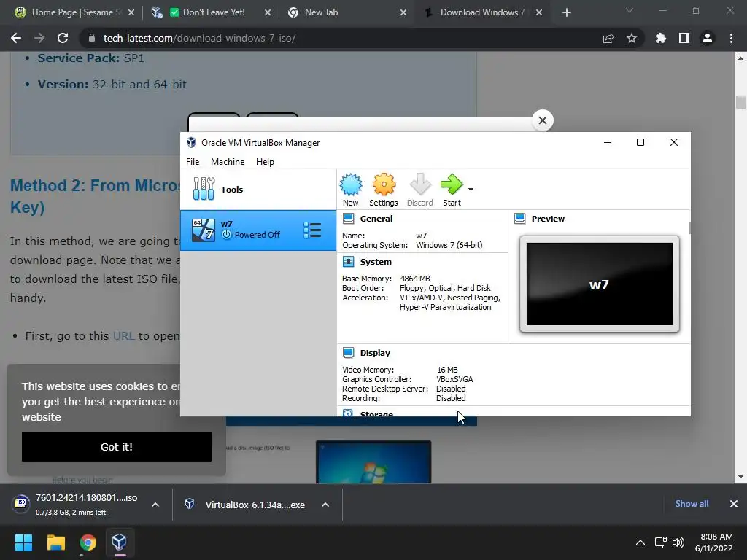
Task: Click the share page icon in address bar
Action: click(x=608, y=39)
